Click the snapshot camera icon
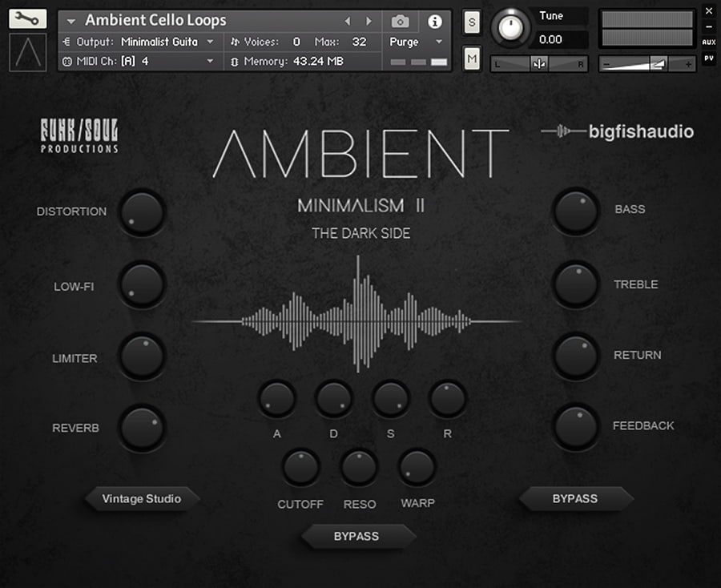This screenshot has height=588, width=721. [x=400, y=22]
